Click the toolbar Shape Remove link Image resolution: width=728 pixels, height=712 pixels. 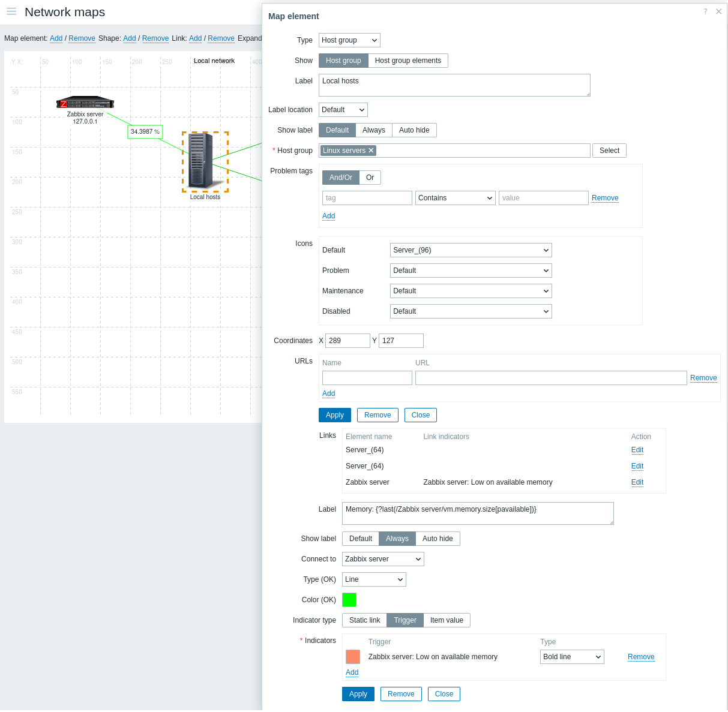(155, 38)
